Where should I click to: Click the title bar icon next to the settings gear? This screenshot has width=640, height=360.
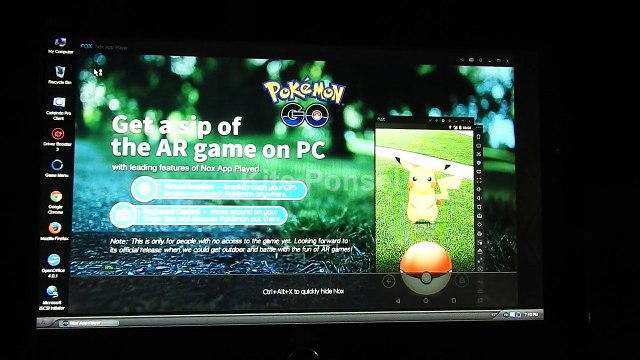click(x=471, y=60)
